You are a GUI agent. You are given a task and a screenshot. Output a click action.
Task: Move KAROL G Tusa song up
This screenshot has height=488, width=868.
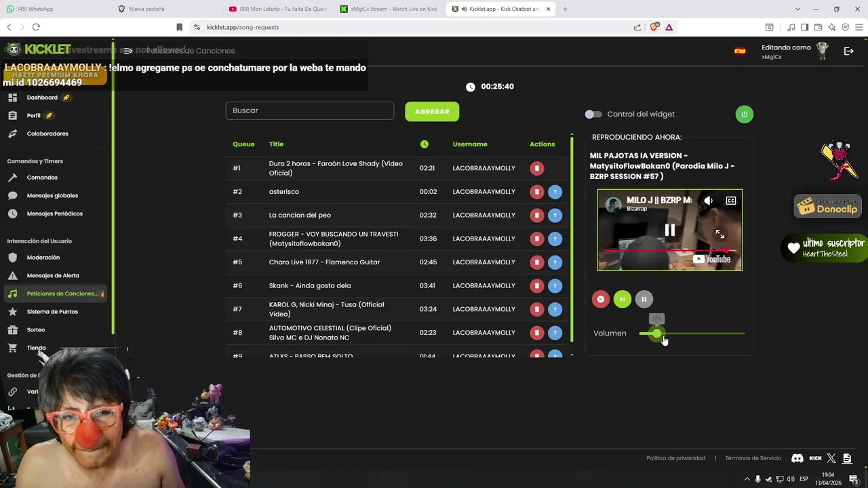point(555,309)
